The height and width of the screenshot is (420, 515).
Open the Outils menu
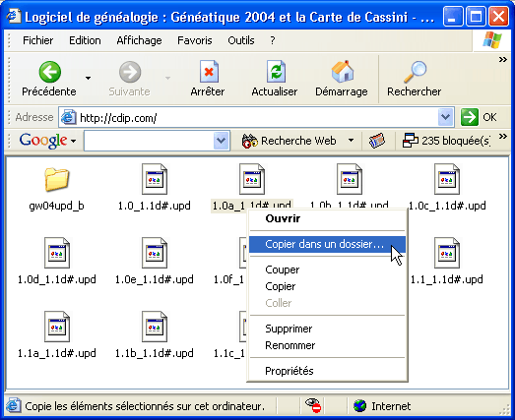(241, 40)
